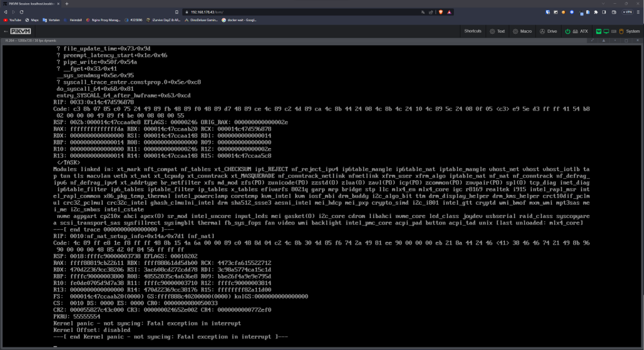Open the DinoDeluxe Gaming bookmark
This screenshot has height=350, width=644.
tap(201, 20)
